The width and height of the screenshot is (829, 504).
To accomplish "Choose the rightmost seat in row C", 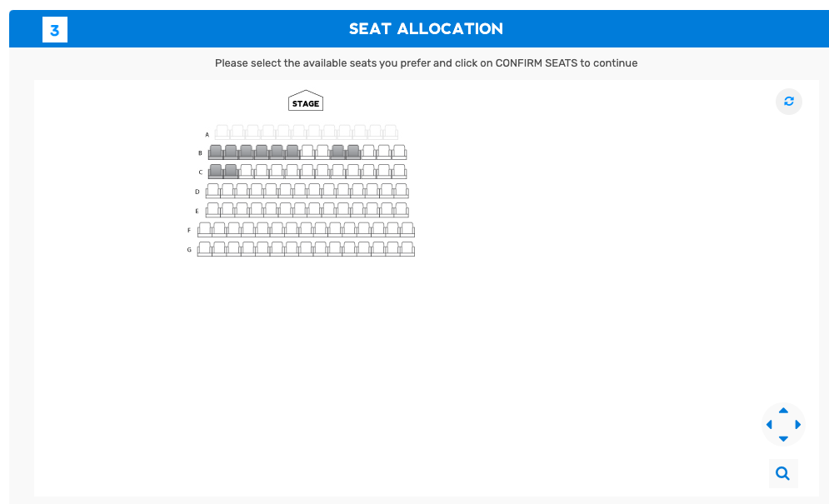I will click(x=399, y=171).
